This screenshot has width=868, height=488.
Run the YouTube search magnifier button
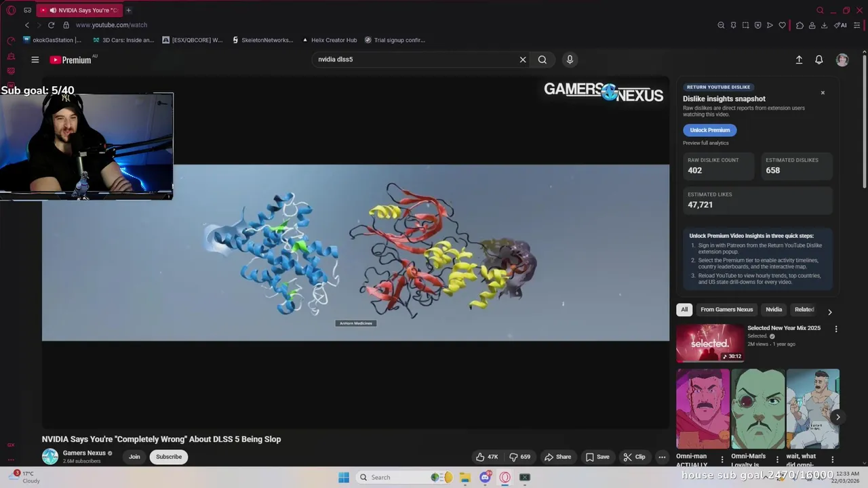tap(542, 60)
